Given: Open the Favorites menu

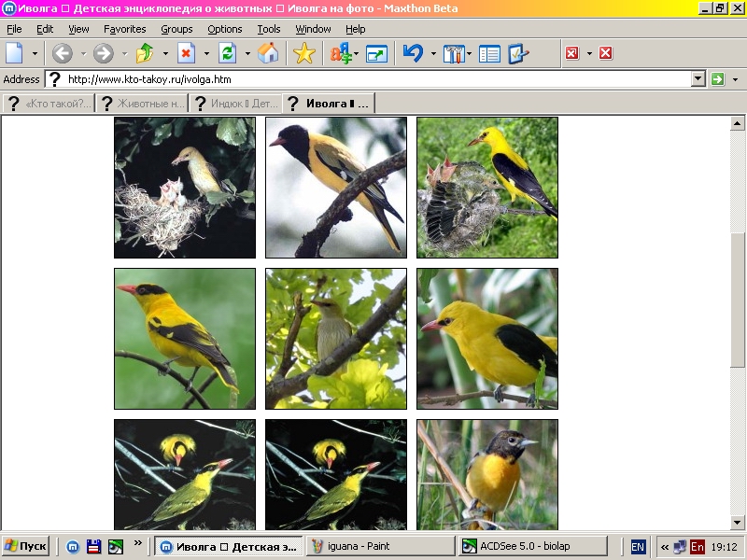Looking at the screenshot, I should click(x=124, y=29).
